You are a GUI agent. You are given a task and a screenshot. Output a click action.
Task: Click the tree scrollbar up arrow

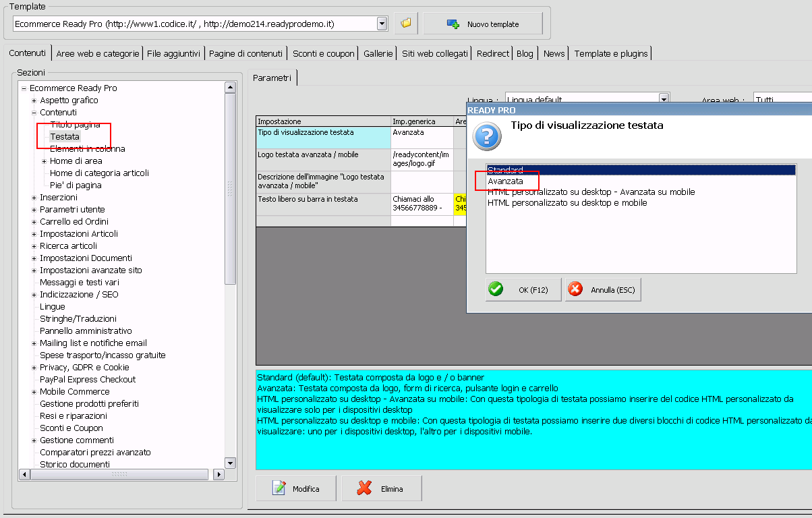pos(230,87)
